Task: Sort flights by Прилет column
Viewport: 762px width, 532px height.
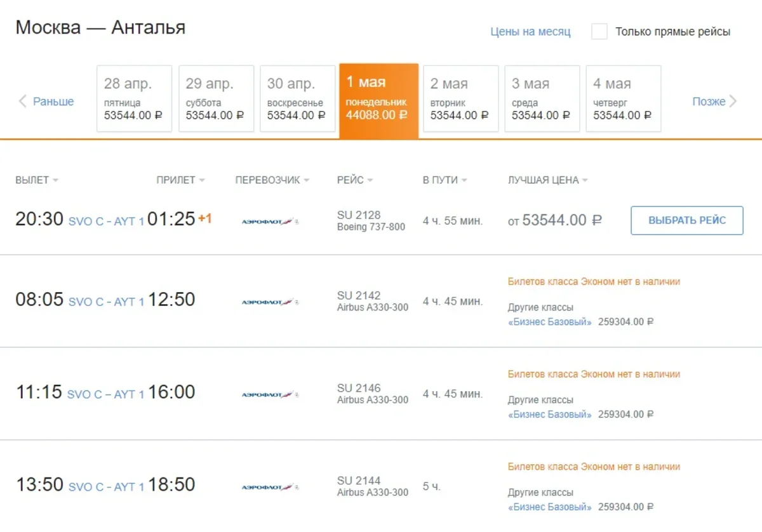Action: (x=180, y=180)
